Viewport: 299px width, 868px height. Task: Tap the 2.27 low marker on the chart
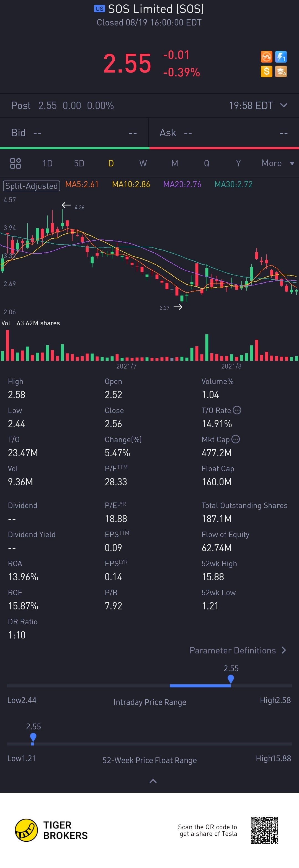click(164, 307)
